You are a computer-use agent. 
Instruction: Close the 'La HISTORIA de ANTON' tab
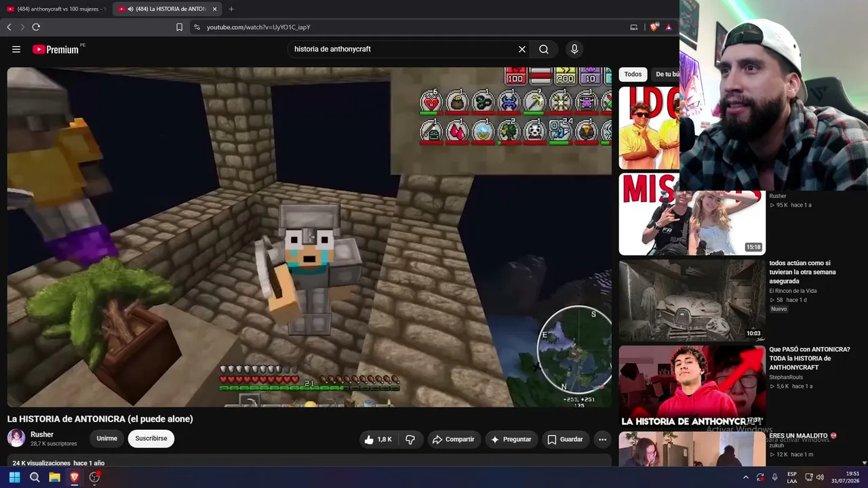[x=215, y=9]
